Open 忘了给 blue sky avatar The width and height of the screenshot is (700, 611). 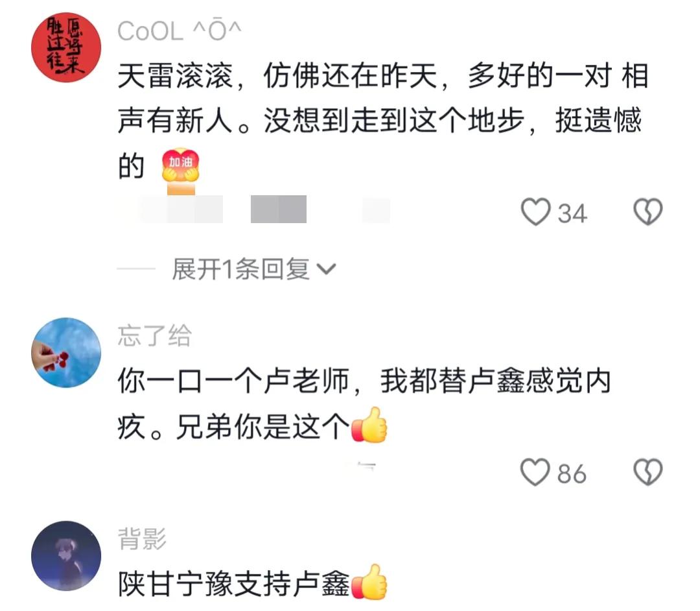(x=66, y=352)
